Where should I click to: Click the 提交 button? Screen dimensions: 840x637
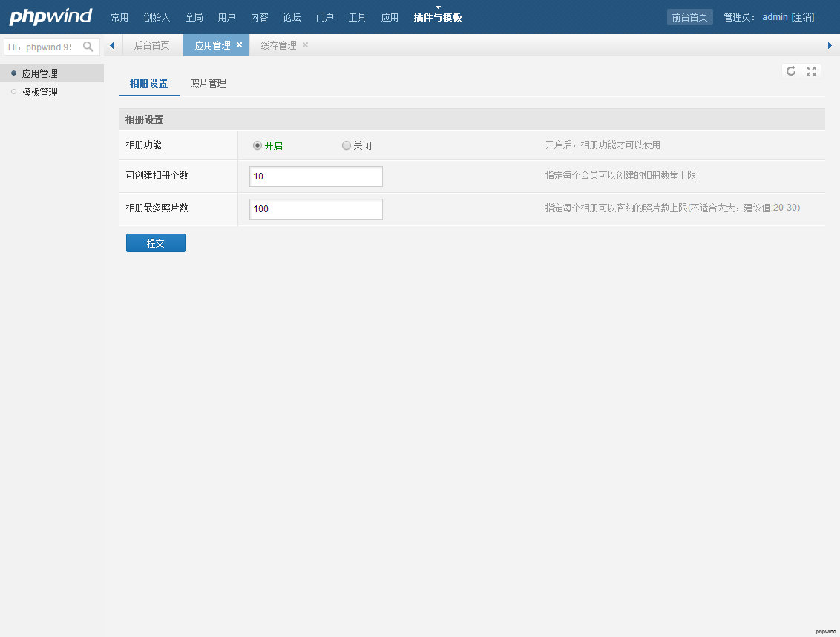156,243
